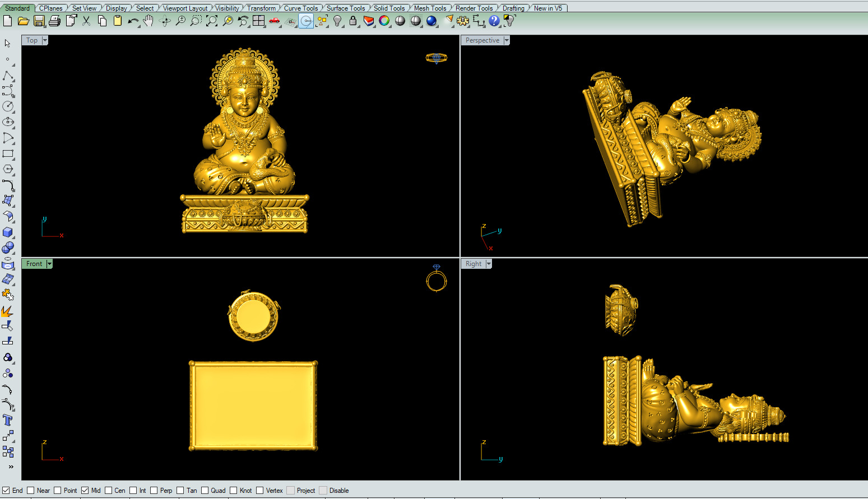The height and width of the screenshot is (499, 868).
Task: Open the Front viewport dropdown arrow
Action: pos(49,264)
